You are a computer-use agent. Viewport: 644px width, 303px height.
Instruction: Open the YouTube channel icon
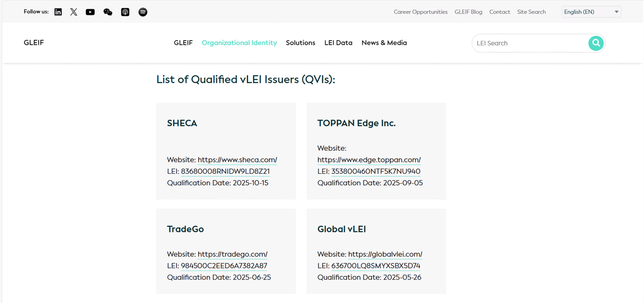[x=90, y=12]
